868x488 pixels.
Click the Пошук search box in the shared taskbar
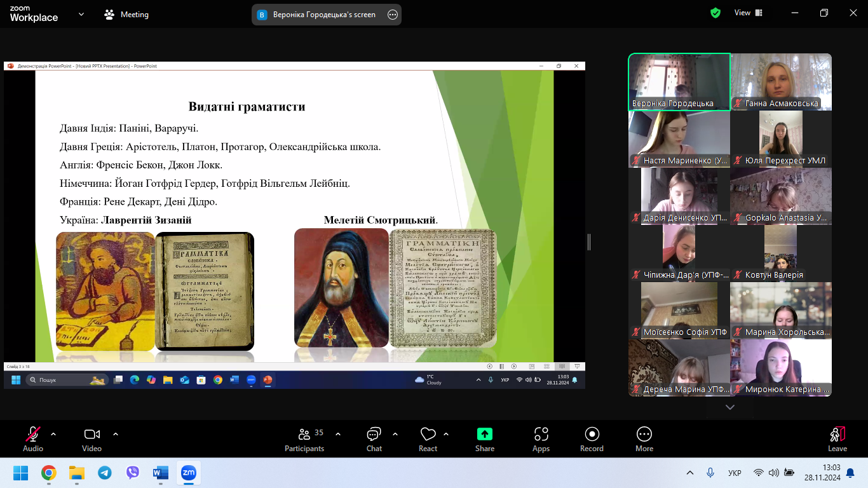coord(67,380)
